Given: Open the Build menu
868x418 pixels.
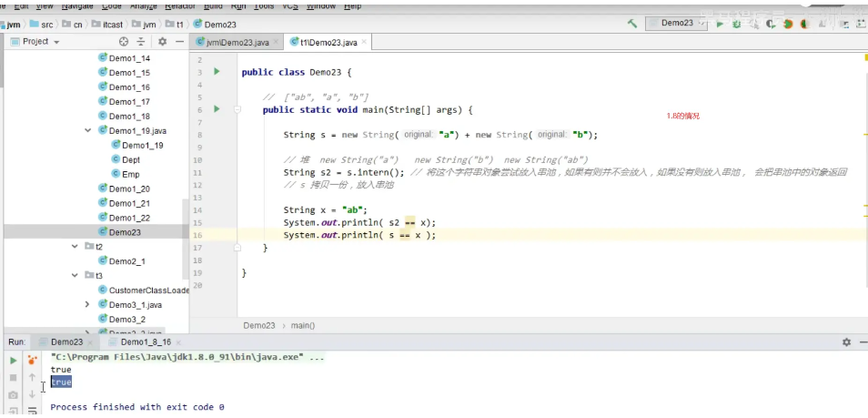Looking at the screenshot, I should (213, 5).
